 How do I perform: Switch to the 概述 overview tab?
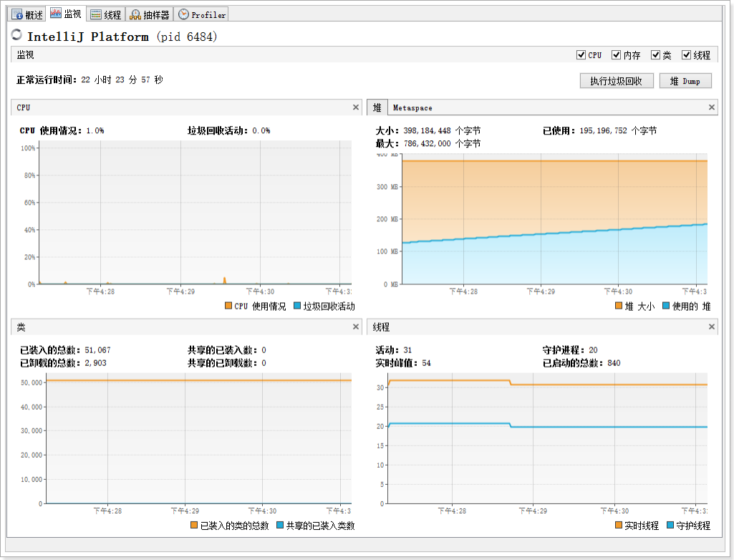(27, 14)
